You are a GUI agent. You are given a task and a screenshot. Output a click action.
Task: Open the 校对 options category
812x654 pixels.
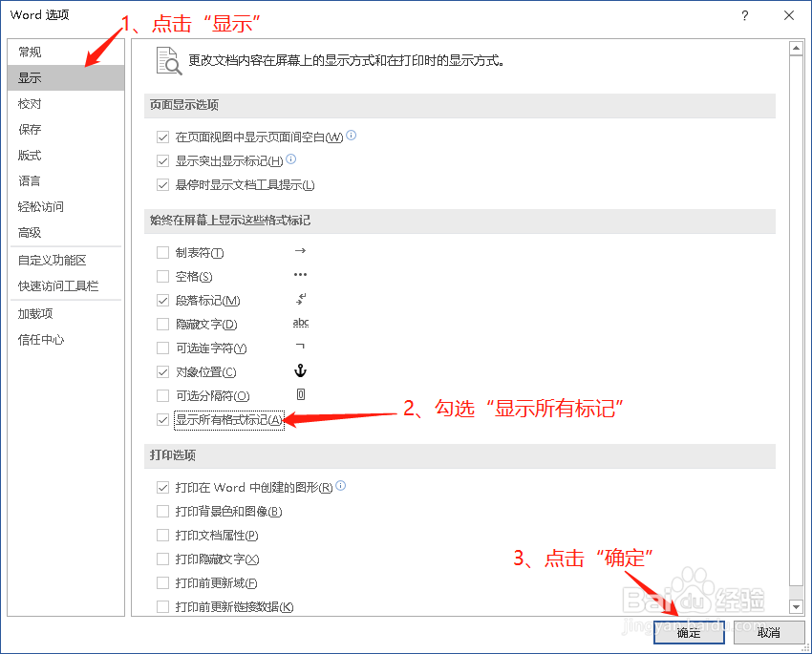[66, 104]
